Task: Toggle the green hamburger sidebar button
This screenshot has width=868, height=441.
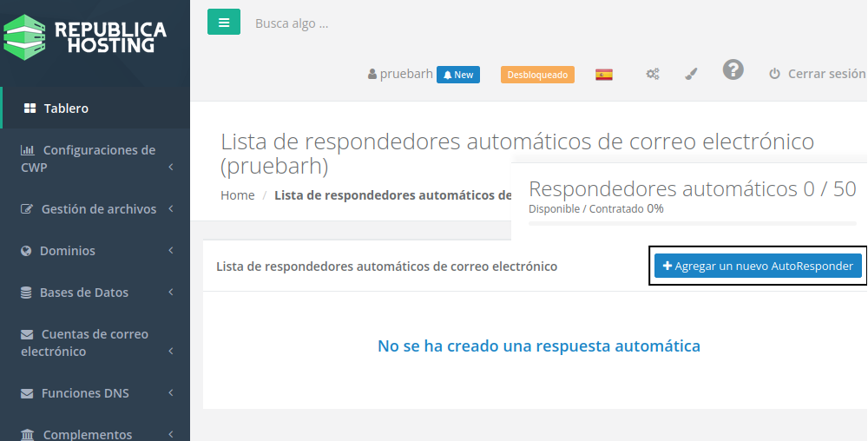Action: [x=224, y=23]
